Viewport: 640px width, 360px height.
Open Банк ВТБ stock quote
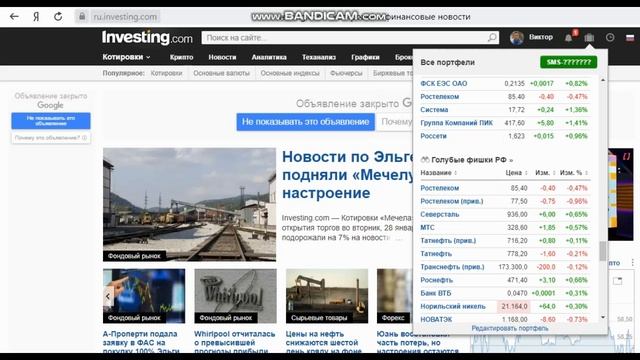click(x=436, y=293)
